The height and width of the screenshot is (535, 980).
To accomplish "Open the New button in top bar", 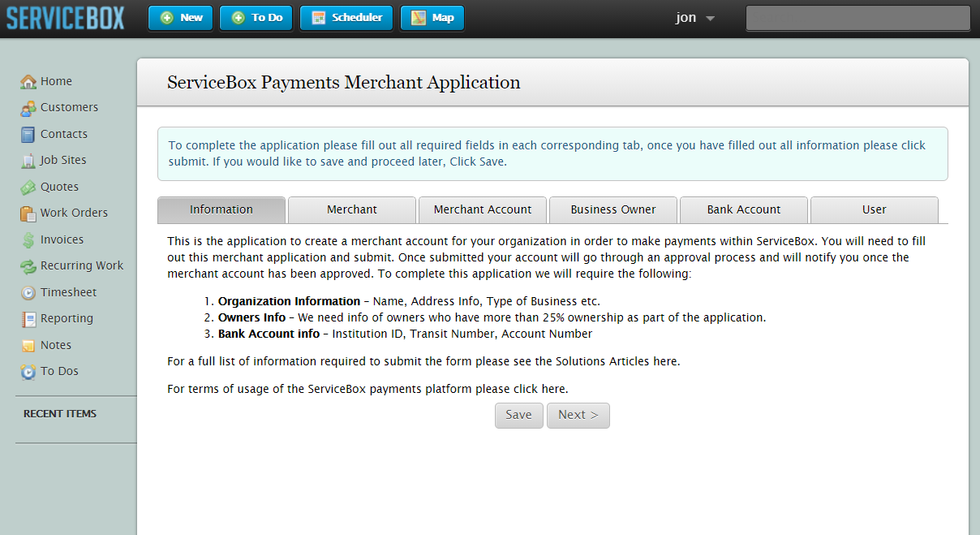I will 180,18.
